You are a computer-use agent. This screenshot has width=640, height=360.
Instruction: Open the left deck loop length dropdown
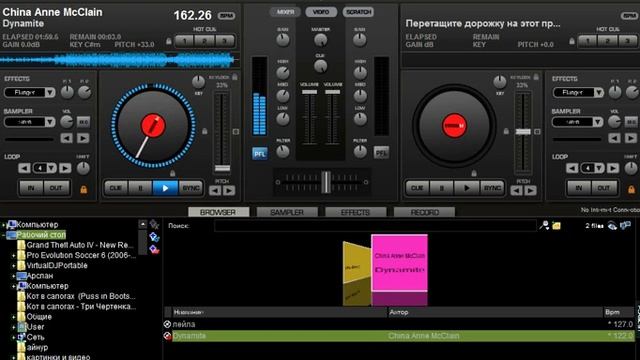(x=51, y=168)
